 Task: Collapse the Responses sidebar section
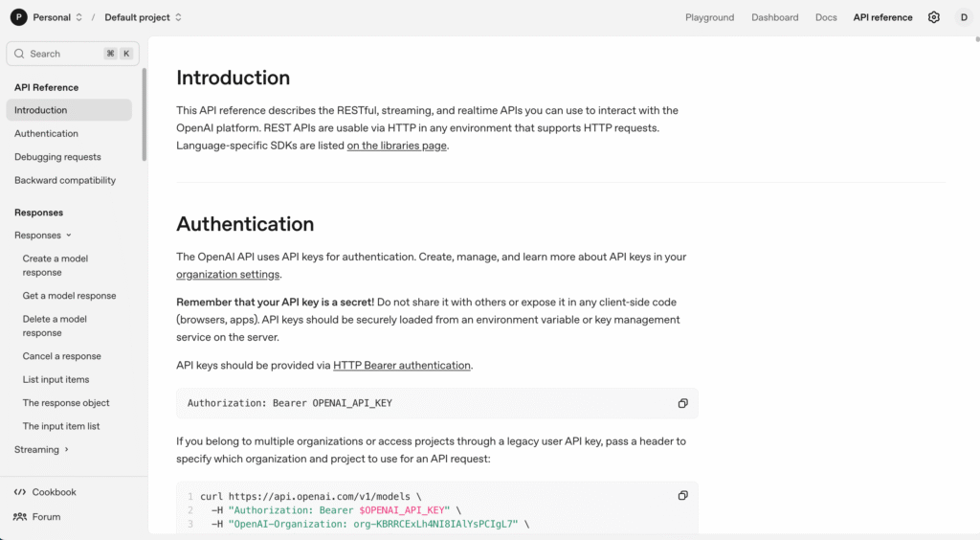point(68,236)
